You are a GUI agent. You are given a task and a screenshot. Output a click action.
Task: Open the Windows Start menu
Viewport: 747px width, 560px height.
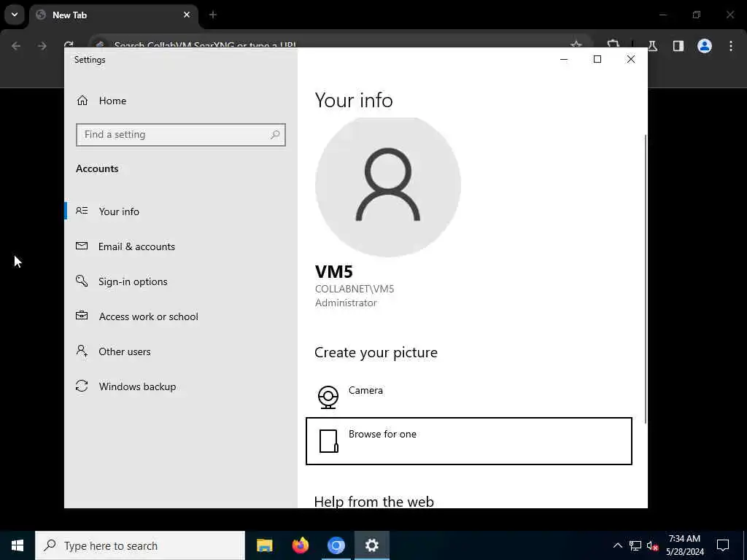pyautogui.click(x=18, y=545)
